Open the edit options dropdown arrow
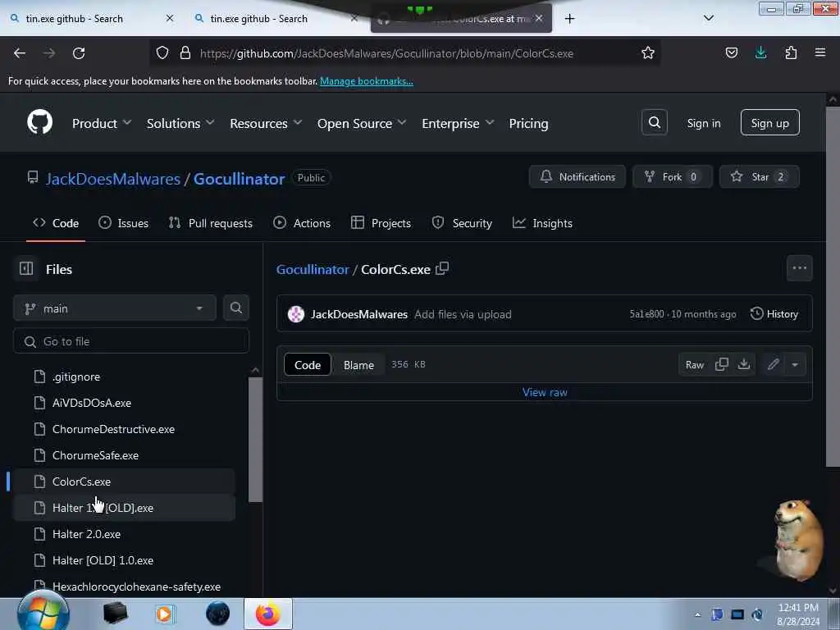The width and height of the screenshot is (840, 630). [795, 364]
